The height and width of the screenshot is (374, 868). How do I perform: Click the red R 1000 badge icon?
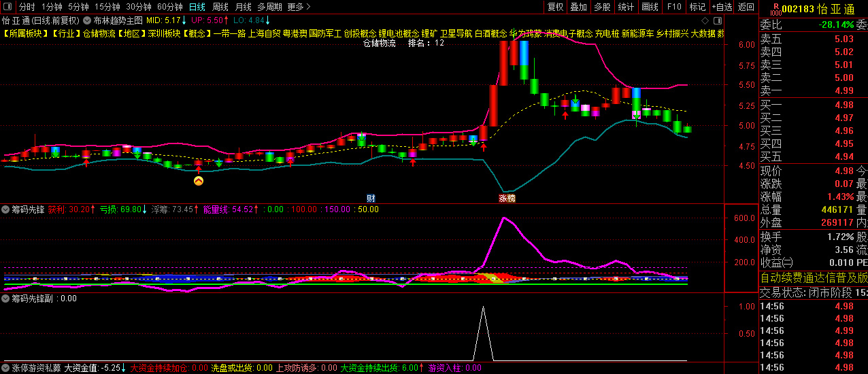pos(773,8)
